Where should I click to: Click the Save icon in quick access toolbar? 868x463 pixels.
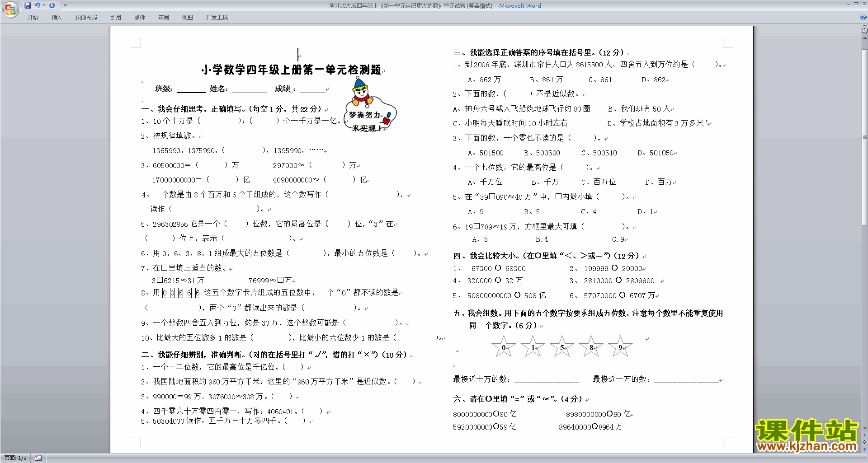pyautogui.click(x=28, y=5)
